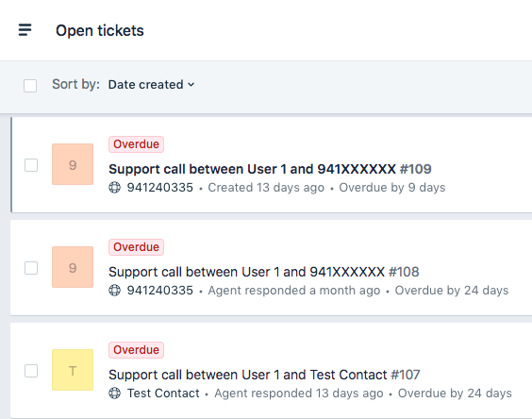Open the yellow T avatar of ticket #107
This screenshot has width=532, height=419.
(73, 370)
